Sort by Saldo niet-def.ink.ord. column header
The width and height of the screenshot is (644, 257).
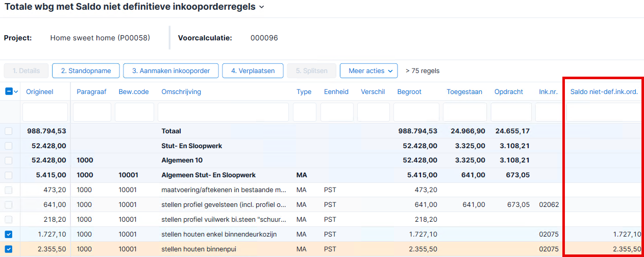point(604,92)
